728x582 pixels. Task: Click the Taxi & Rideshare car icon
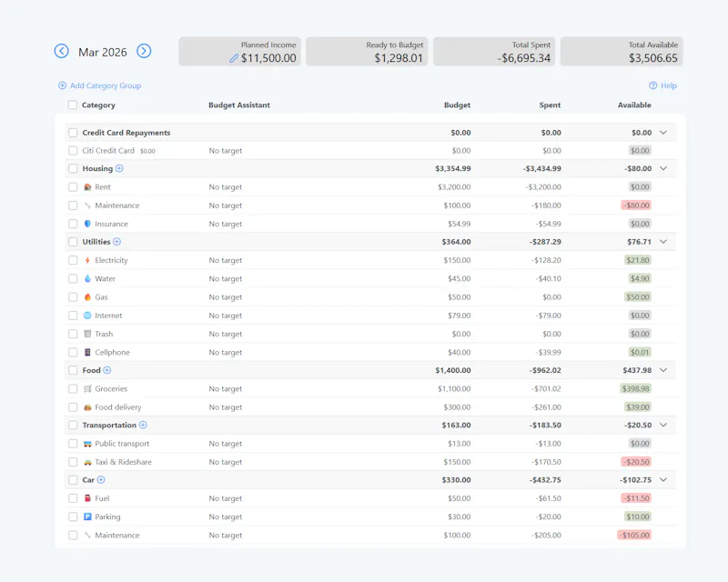click(87, 462)
